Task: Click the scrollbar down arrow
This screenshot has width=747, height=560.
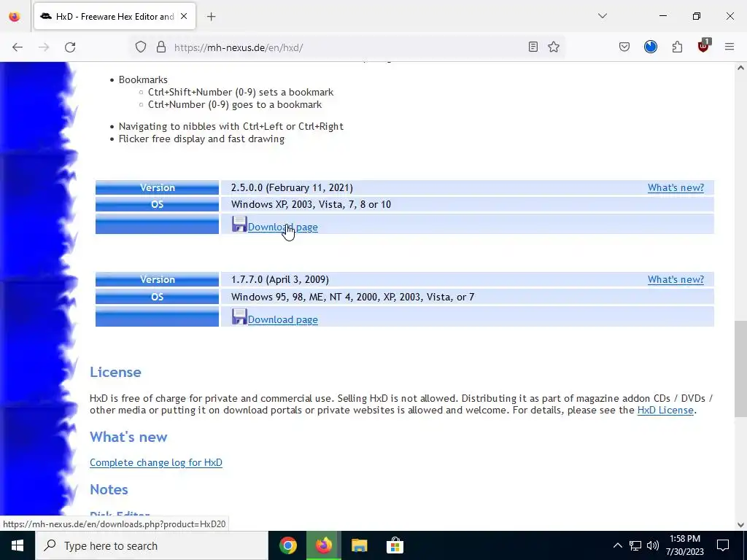Action: pos(740,525)
